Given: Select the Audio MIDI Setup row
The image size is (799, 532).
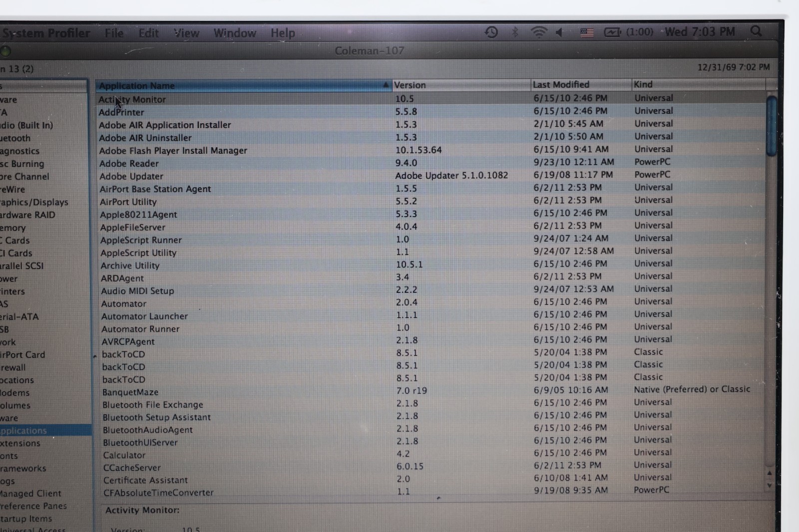Looking at the screenshot, I should click(x=430, y=290).
